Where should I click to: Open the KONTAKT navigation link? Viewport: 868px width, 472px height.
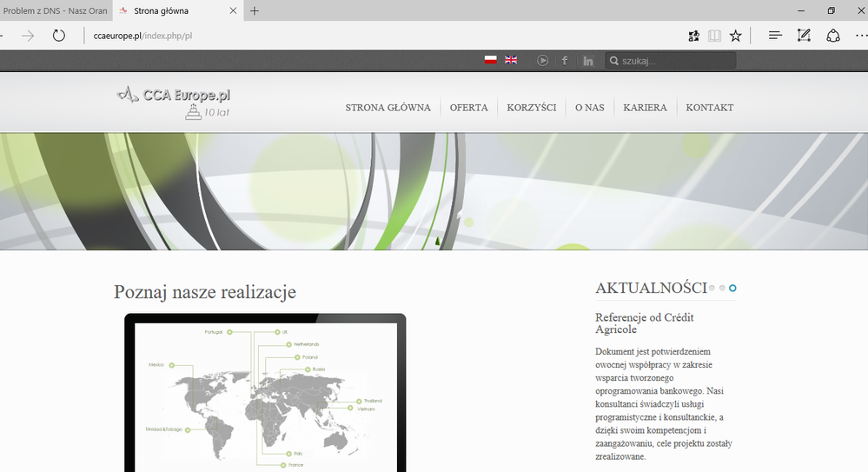pos(709,108)
